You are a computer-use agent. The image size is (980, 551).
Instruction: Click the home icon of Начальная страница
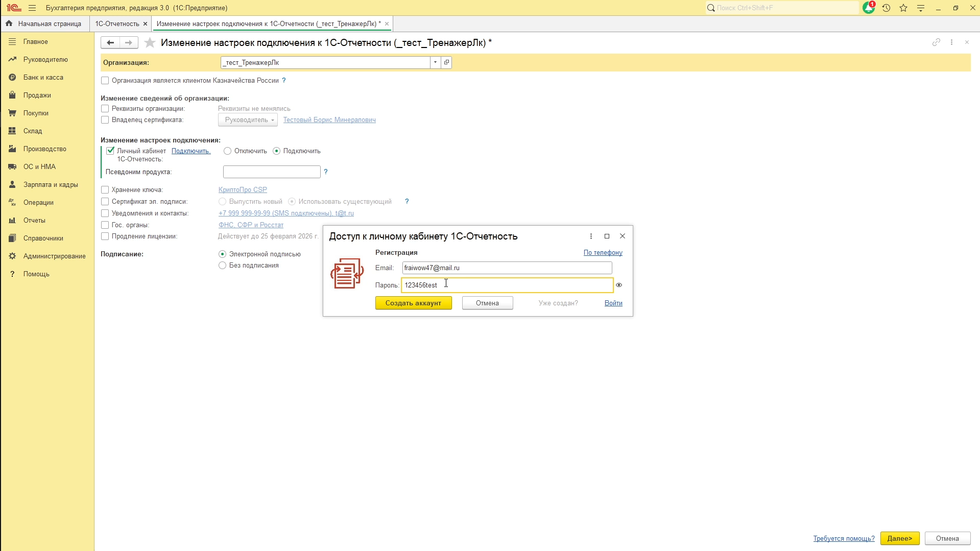point(9,23)
